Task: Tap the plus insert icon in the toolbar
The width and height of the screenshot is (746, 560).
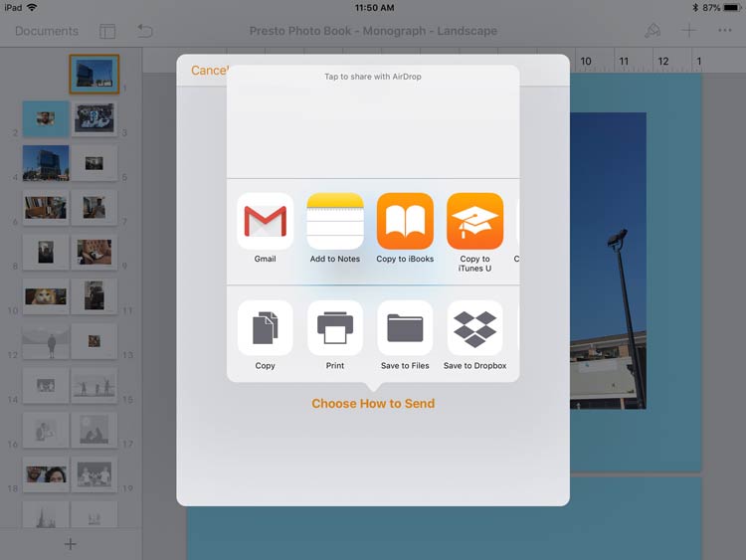Action: pos(688,31)
